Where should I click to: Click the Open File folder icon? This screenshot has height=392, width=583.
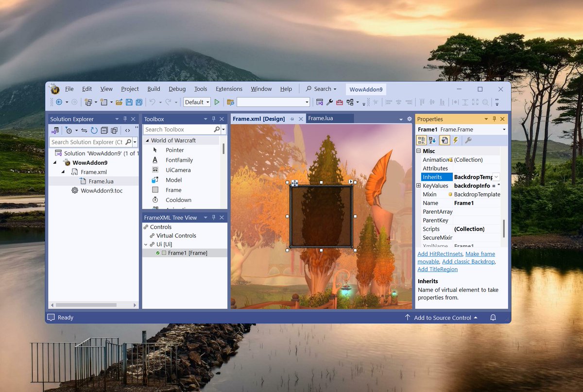(118, 102)
